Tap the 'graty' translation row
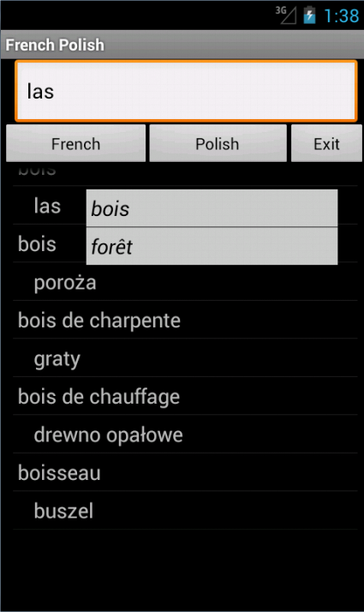 [185, 358]
